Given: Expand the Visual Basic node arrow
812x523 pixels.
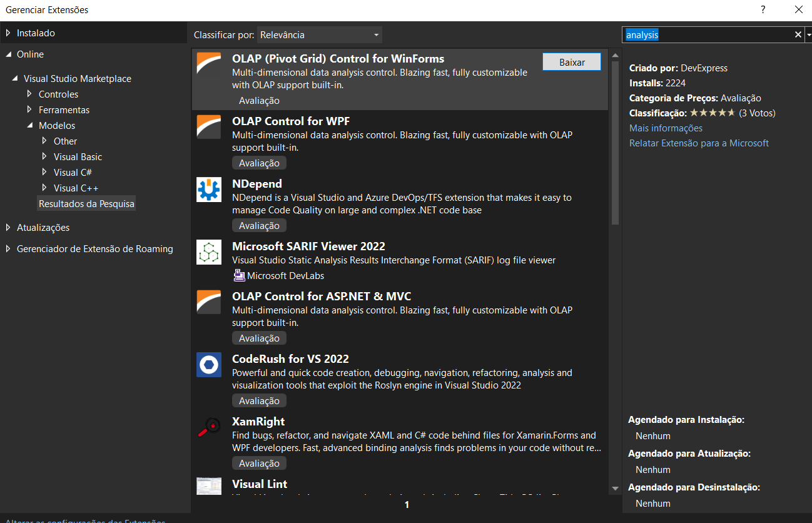Looking at the screenshot, I should coord(44,157).
